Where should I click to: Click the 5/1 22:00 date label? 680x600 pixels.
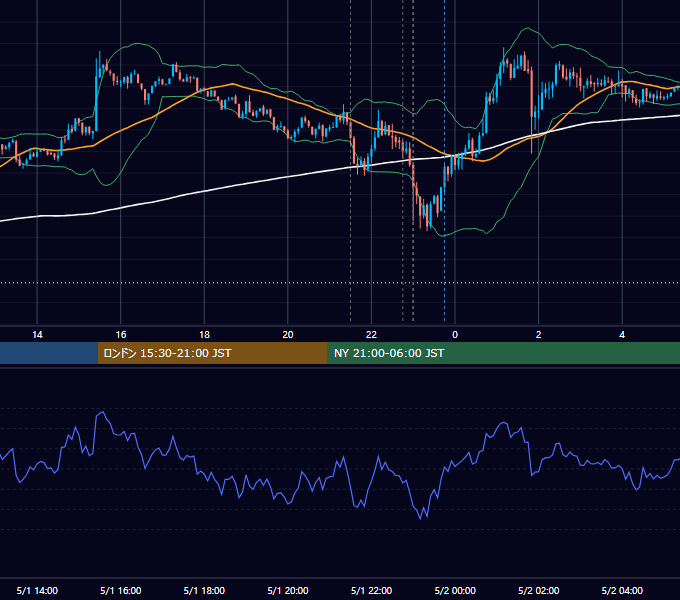point(371,590)
